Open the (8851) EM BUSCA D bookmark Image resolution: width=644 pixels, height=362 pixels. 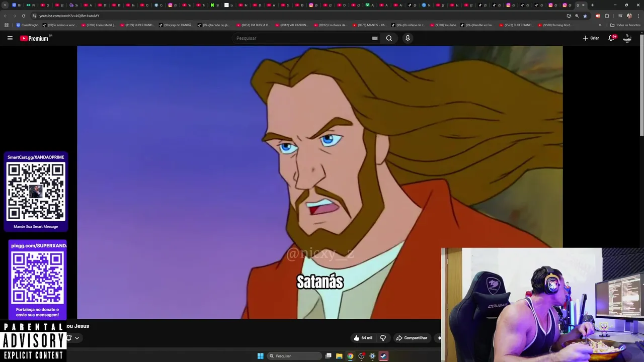tap(254, 25)
